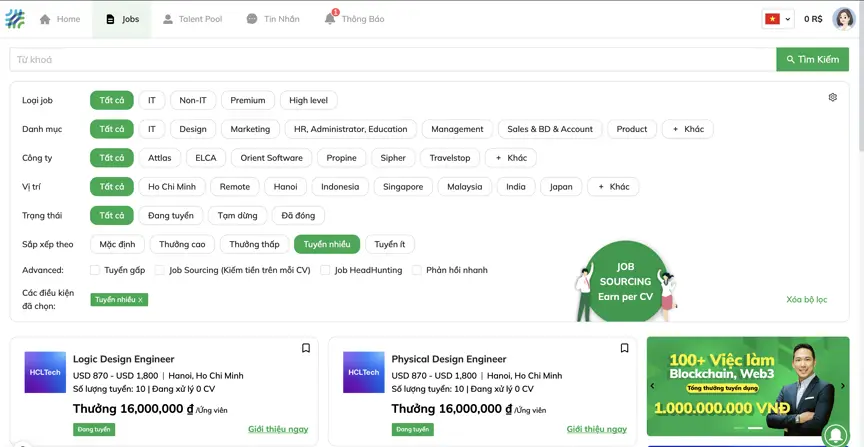
Task: Go to previous banner slide arrow
Action: coord(652,386)
